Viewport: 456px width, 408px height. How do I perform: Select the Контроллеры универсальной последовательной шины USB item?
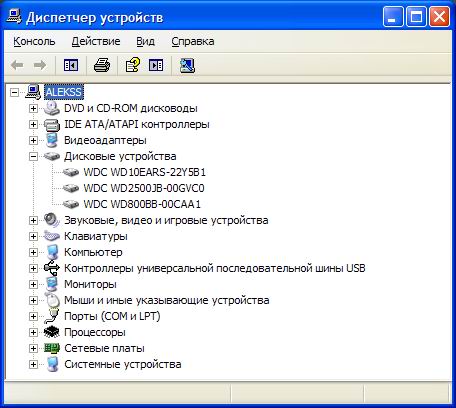coord(215,268)
